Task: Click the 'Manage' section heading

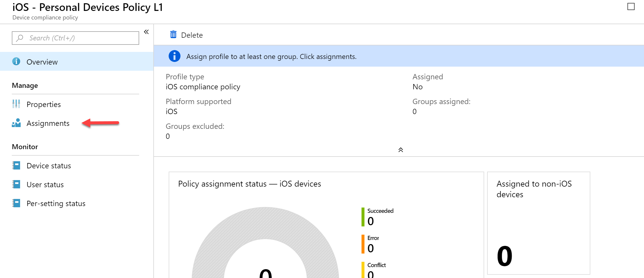Action: 25,85
